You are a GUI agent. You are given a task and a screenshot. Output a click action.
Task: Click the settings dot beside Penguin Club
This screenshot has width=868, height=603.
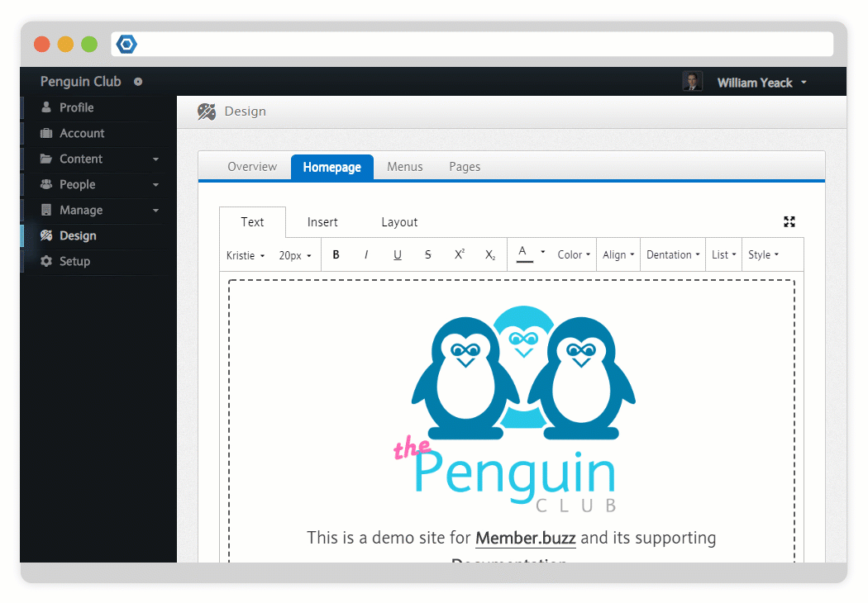point(138,82)
